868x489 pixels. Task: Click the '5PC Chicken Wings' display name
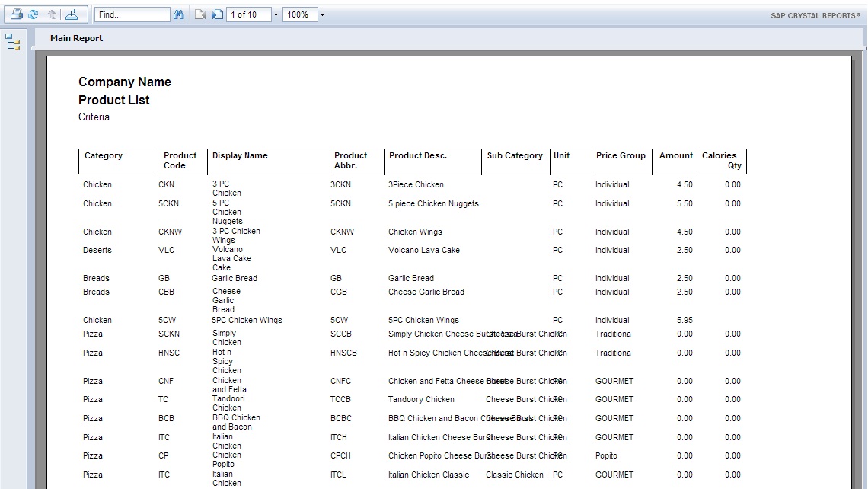(x=247, y=320)
